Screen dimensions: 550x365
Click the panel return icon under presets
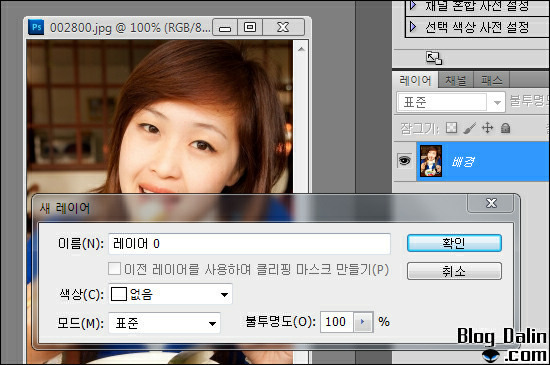coord(434,58)
